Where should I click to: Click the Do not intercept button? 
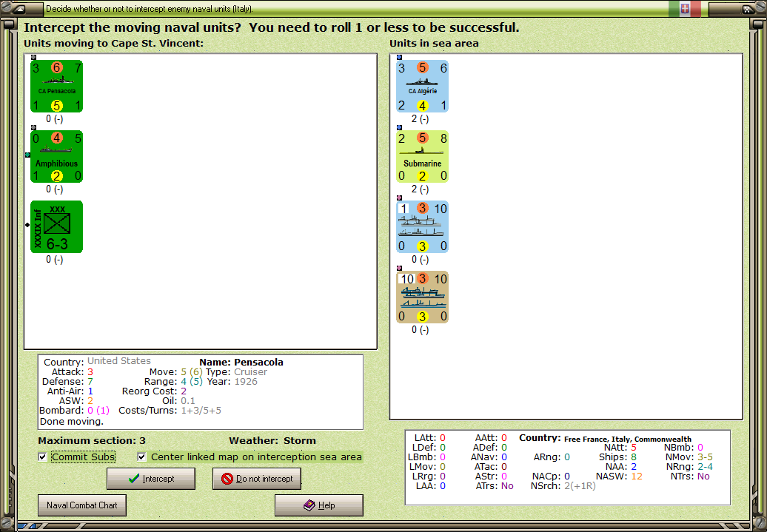point(257,479)
